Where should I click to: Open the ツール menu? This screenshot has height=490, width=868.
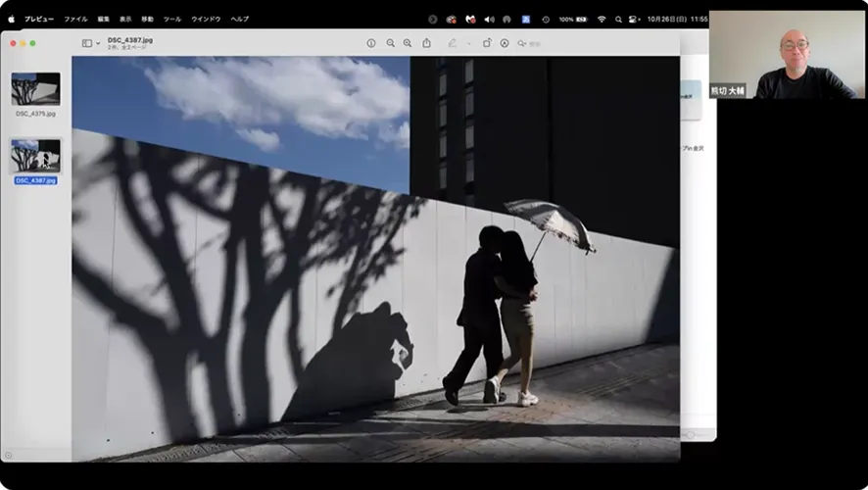tap(172, 19)
